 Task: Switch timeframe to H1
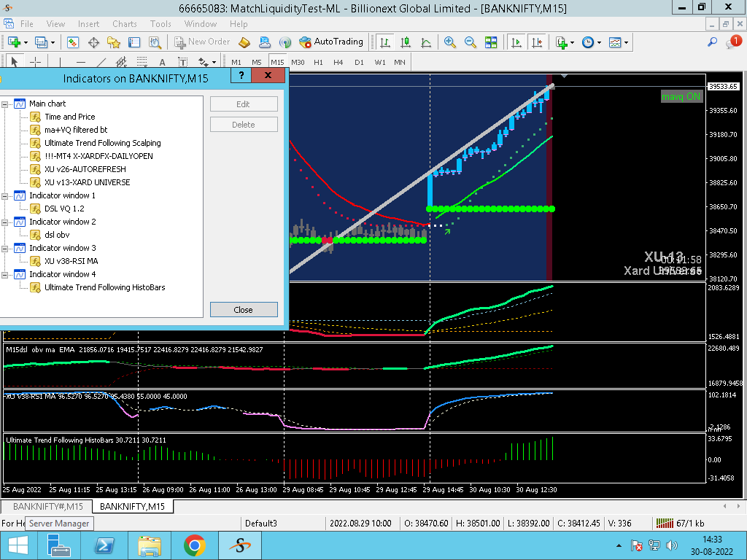(x=318, y=62)
